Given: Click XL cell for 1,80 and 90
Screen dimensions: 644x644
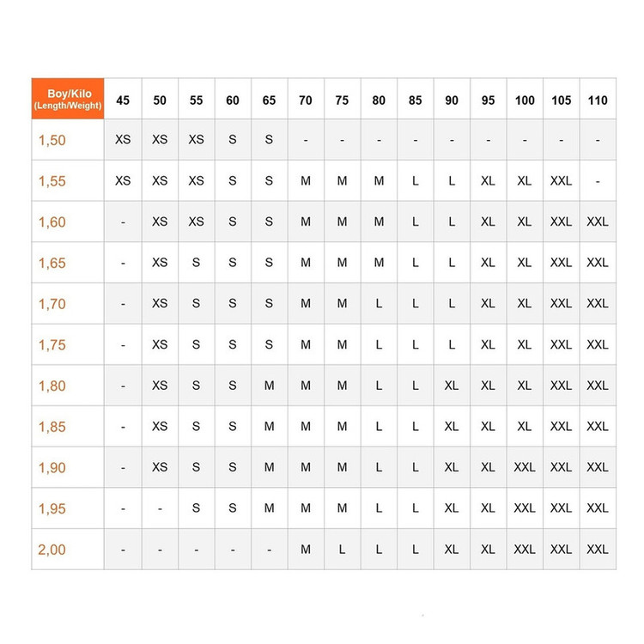Looking at the screenshot, I should 452,386.
